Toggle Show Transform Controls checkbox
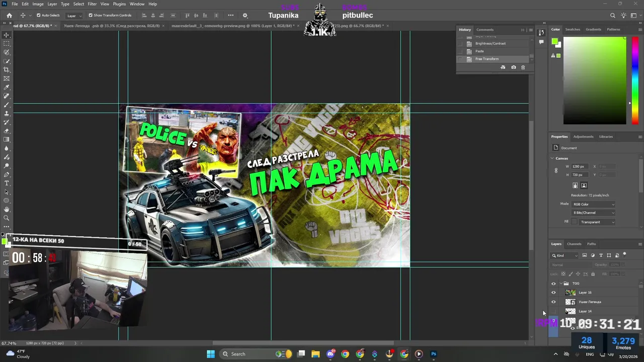 pos(91,16)
